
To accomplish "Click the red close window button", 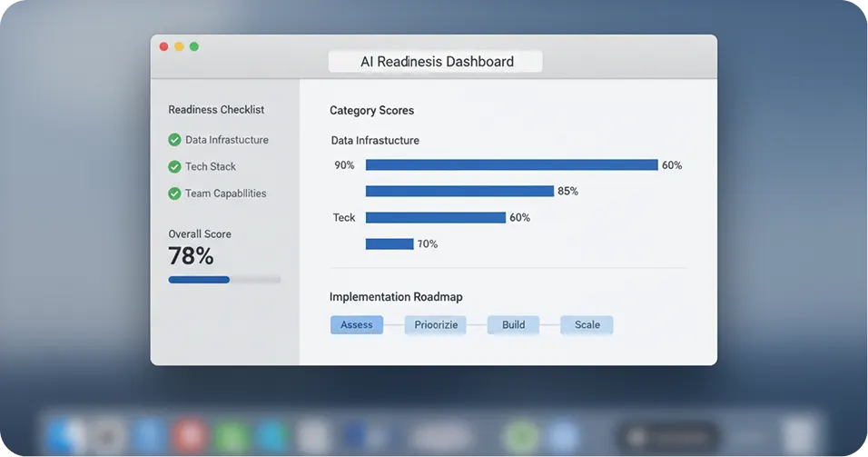I will click(x=163, y=46).
